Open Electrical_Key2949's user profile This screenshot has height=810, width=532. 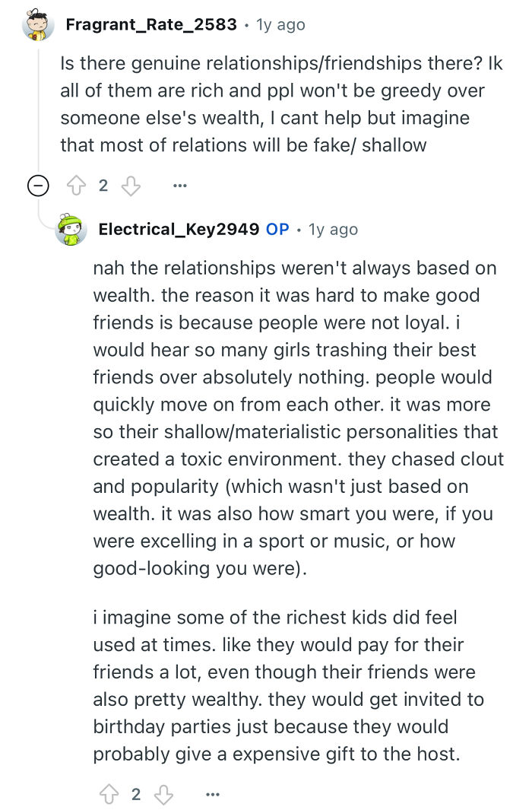tap(181, 229)
